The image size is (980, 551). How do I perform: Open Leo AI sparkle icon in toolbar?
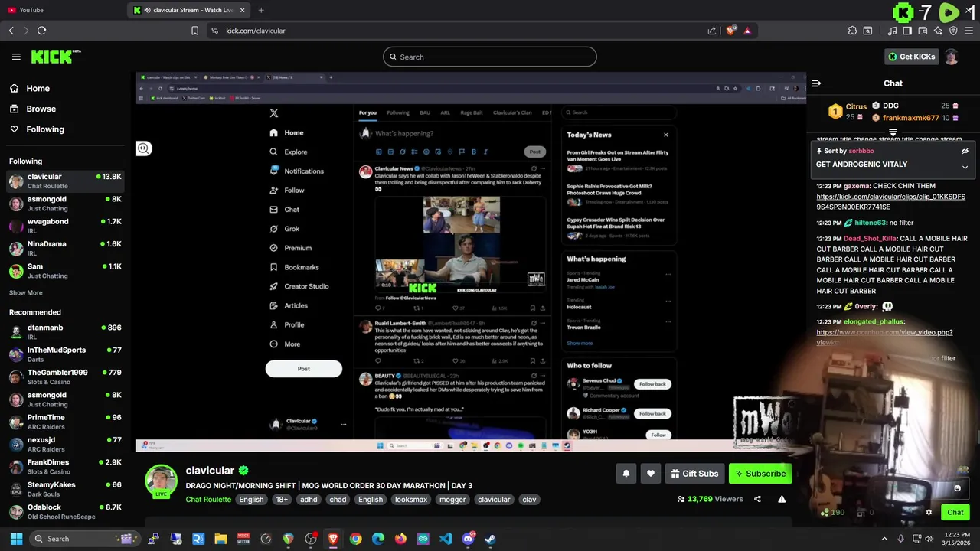point(938,31)
